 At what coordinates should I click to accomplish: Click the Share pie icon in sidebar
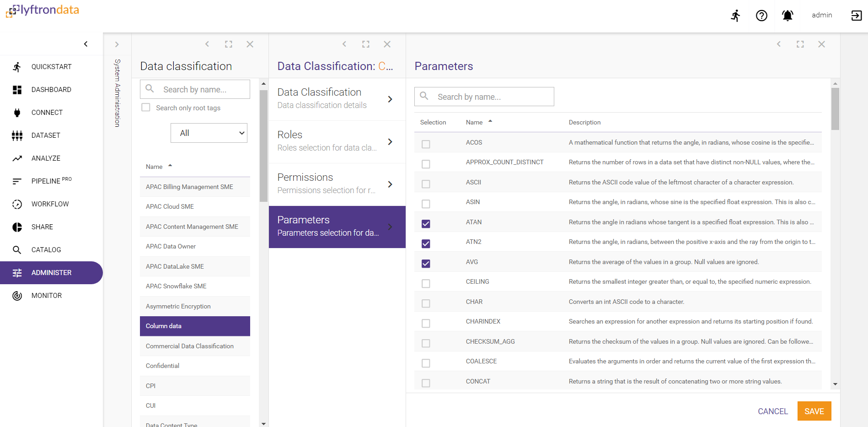coord(17,227)
